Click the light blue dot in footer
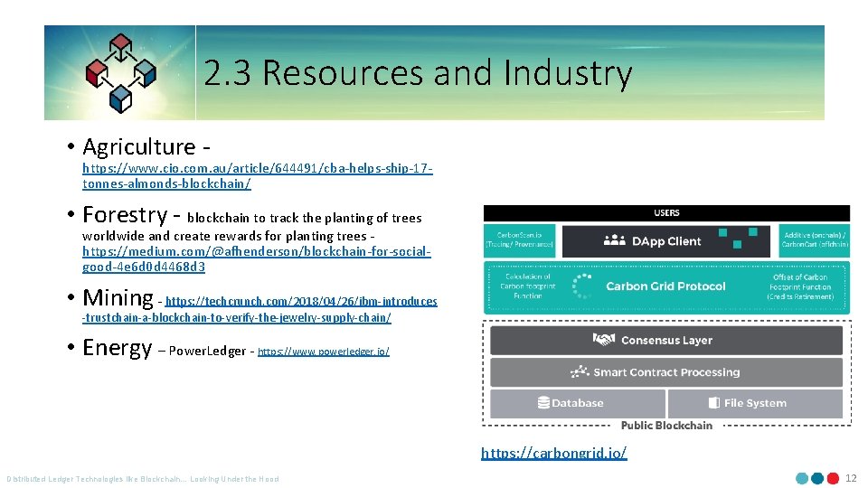Image resolution: width=868 pixels, height=488 pixels. pos(802,478)
